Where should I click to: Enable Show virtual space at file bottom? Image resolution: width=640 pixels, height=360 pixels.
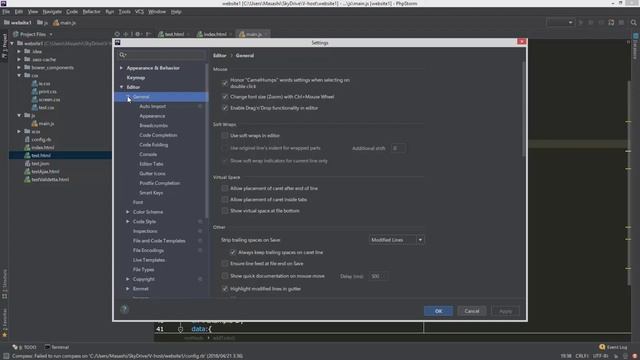point(225,211)
